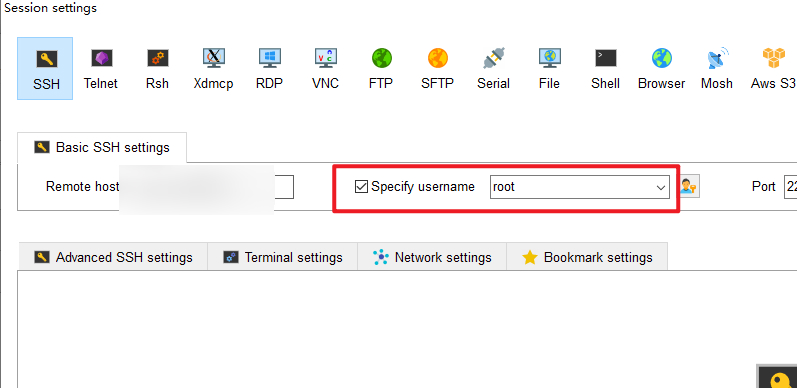Switch to the Terminal settings tab
Image resolution: width=797 pixels, height=388 pixels.
(x=283, y=257)
